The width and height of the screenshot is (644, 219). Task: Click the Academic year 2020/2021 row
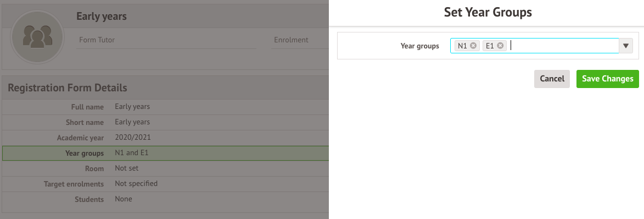coord(165,138)
